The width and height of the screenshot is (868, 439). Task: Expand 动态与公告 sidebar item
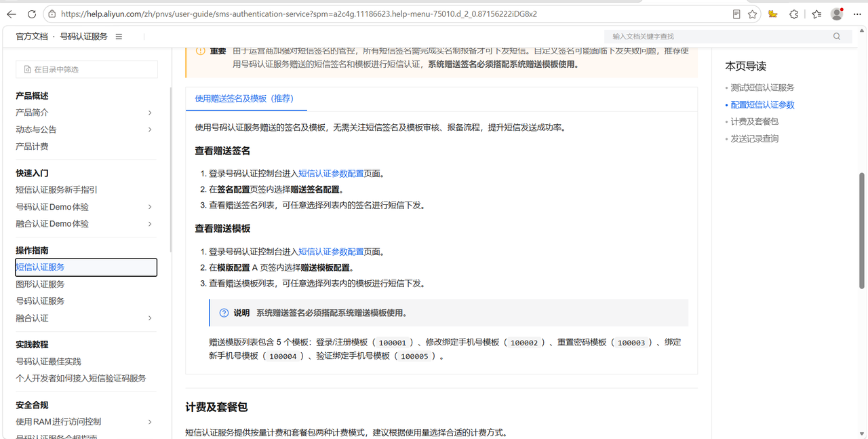(x=150, y=130)
